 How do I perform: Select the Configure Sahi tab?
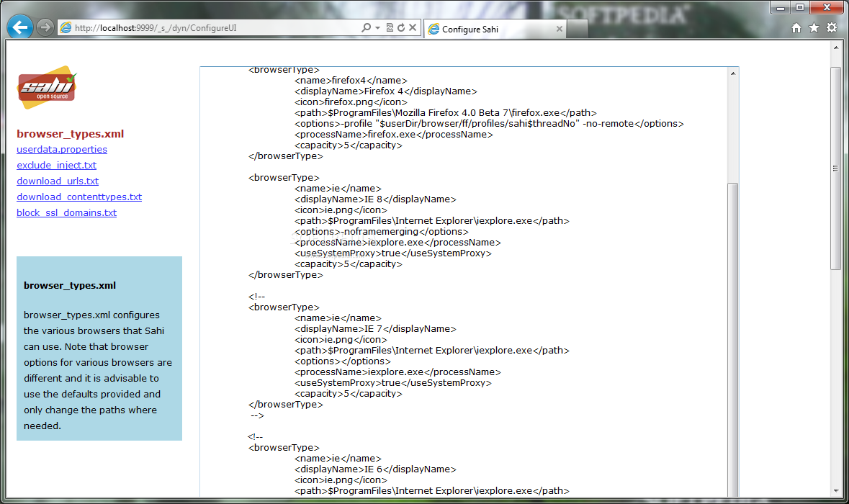495,29
